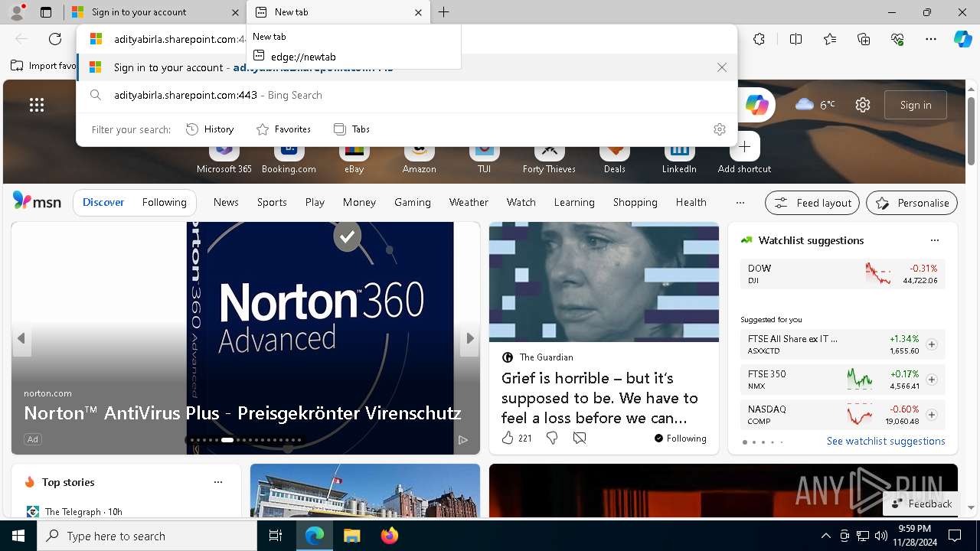The width and height of the screenshot is (980, 551).
Task: Remove the Sign in suggestion
Action: (x=722, y=67)
